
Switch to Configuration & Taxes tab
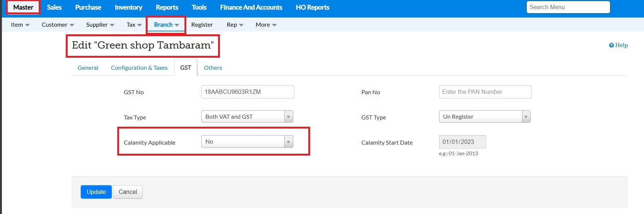[139, 68]
